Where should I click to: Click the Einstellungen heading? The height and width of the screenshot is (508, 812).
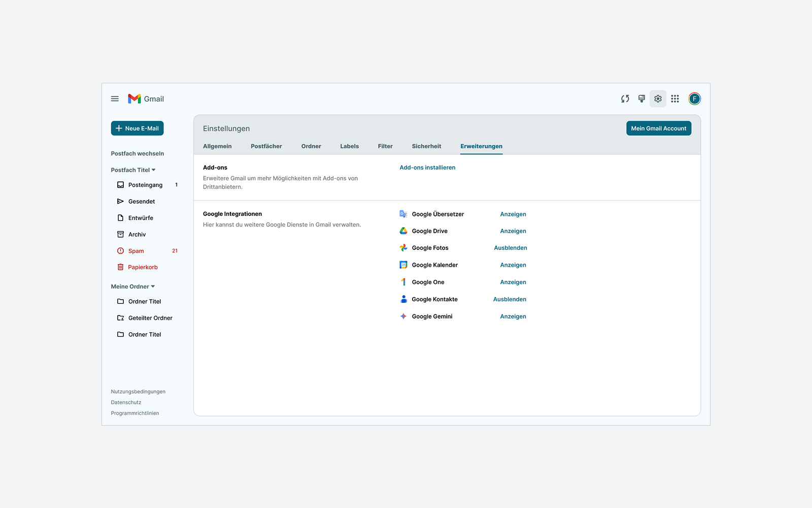[x=226, y=129]
